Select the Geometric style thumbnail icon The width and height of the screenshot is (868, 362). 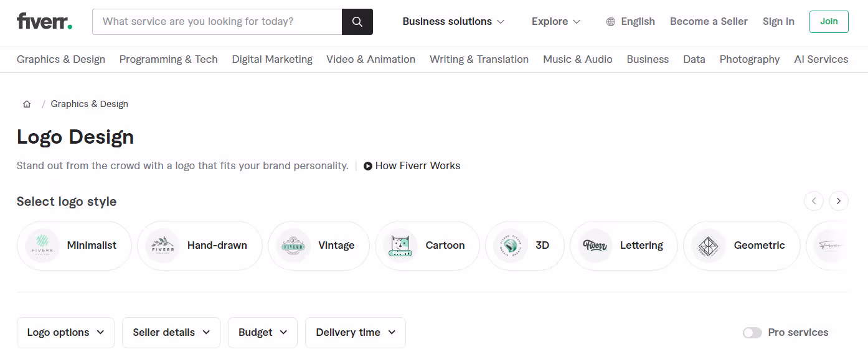pos(709,246)
